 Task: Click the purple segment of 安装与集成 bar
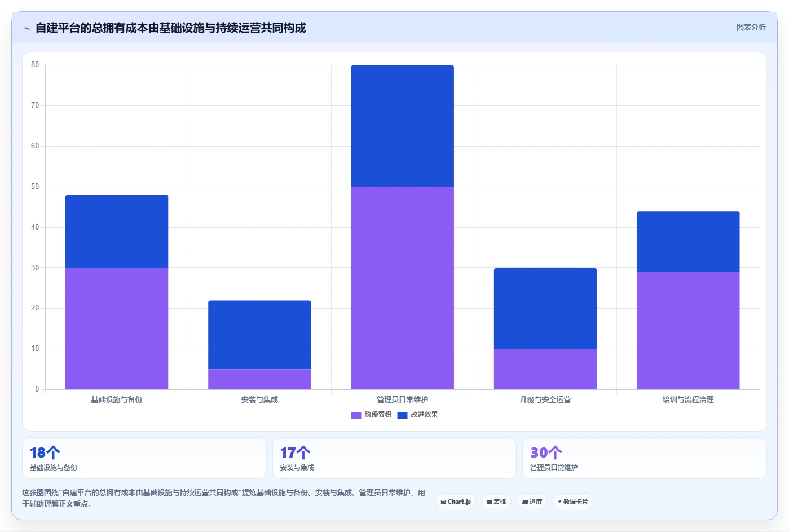click(x=259, y=379)
